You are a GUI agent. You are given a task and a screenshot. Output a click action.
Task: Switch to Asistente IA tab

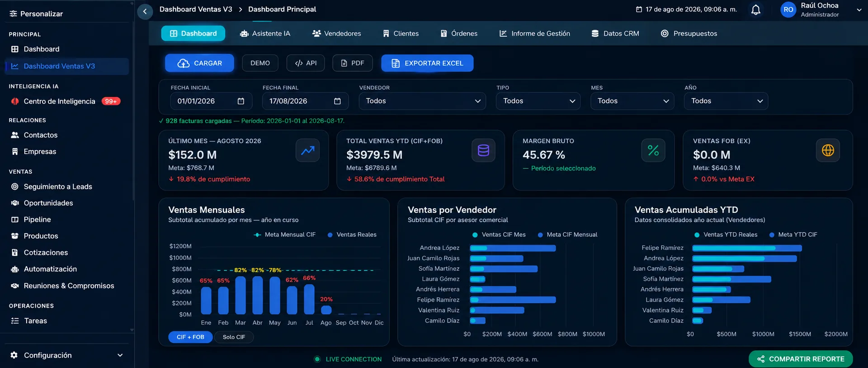click(265, 33)
